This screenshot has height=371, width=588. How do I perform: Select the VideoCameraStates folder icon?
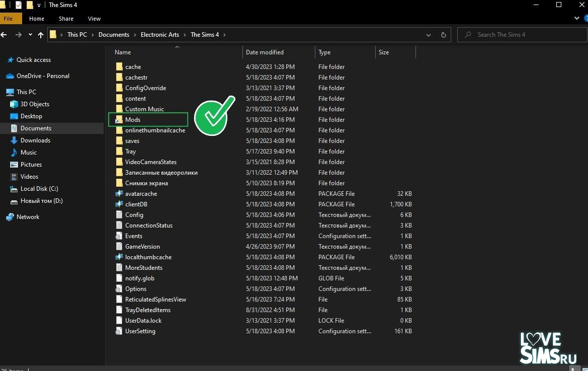(119, 162)
